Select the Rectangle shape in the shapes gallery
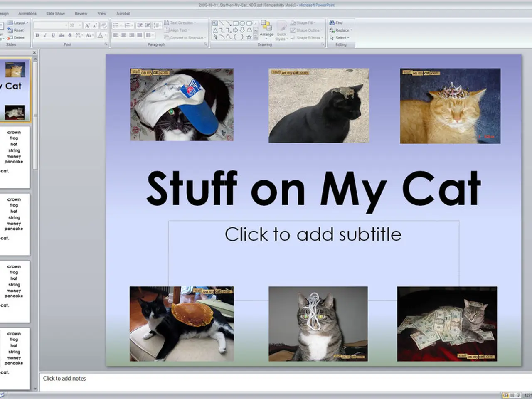 (235, 23)
